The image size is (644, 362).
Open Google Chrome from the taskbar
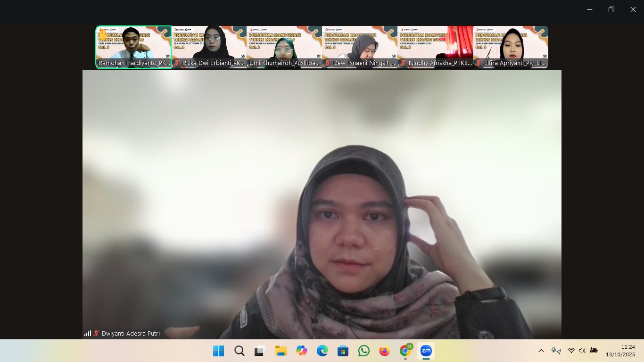(x=405, y=351)
